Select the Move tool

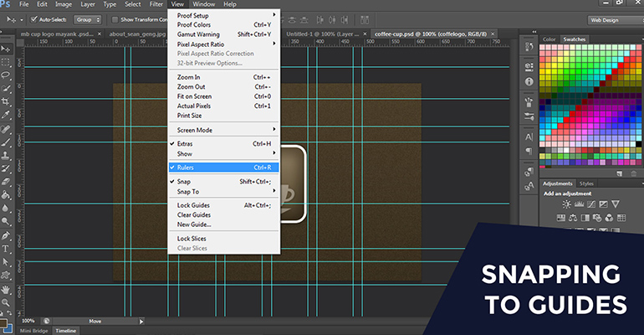(5, 49)
